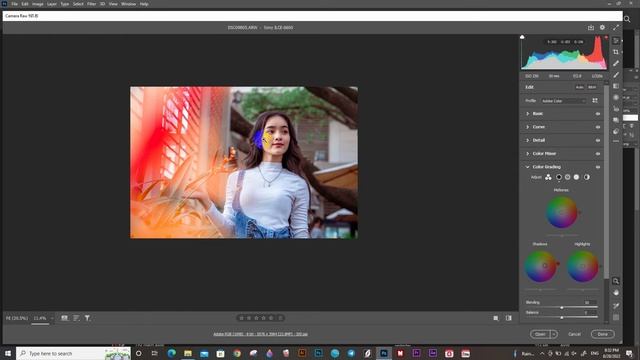Open the Layer menu

click(x=52, y=4)
